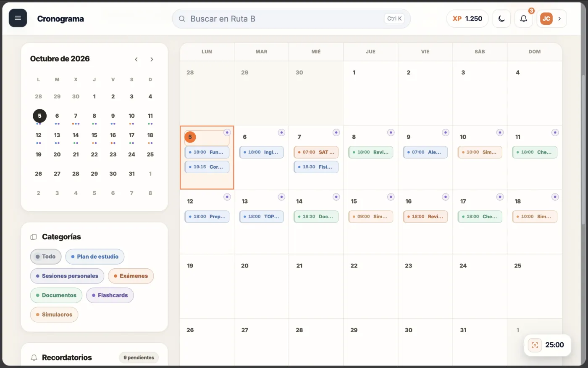
Task: Open the 18:00 Ingl... event on day 6
Action: (x=262, y=152)
